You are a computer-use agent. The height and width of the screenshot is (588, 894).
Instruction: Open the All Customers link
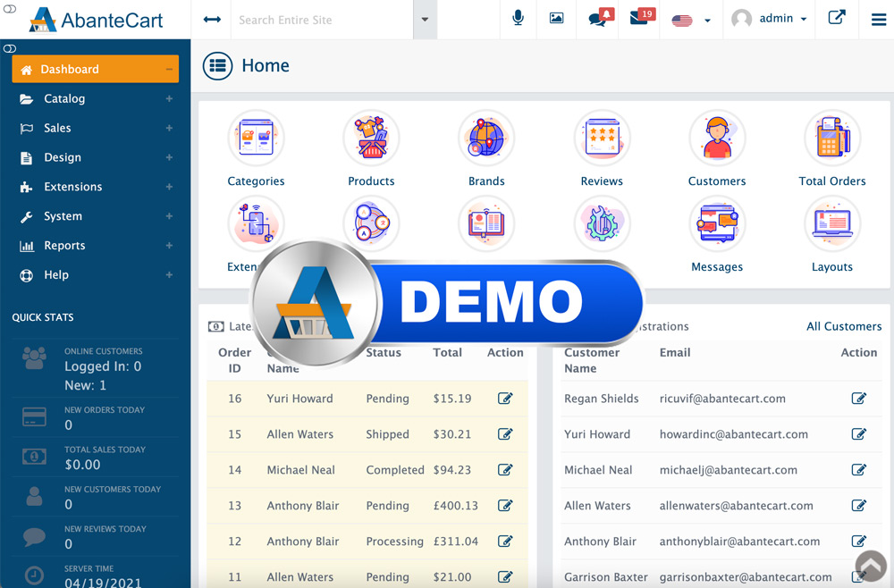pyautogui.click(x=844, y=326)
